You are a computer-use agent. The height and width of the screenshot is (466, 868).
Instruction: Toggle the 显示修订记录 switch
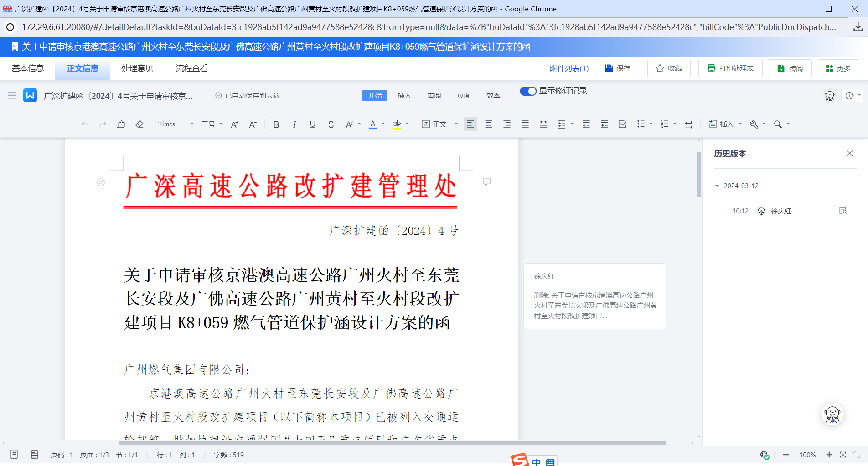point(528,91)
